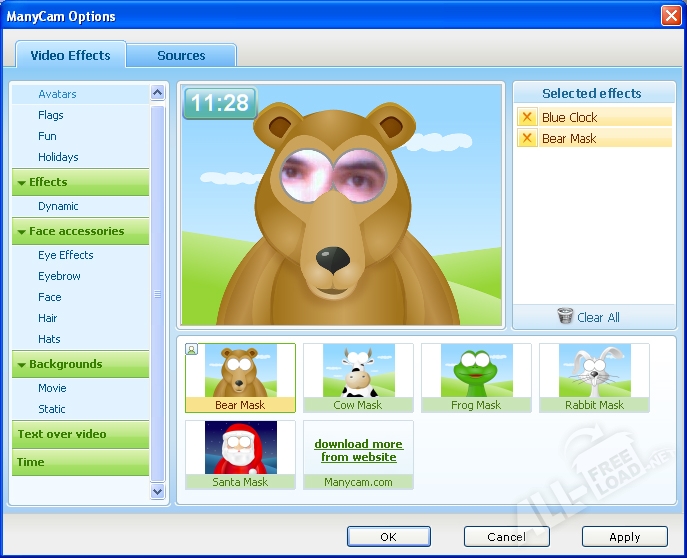Switch to the Sources tab

[181, 56]
